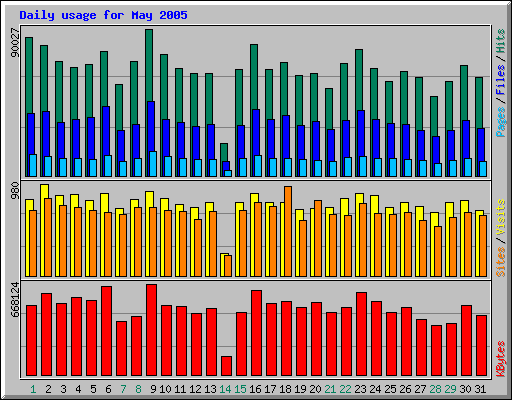Screen dimensions: 512x400
Task: Click the day 18 label on x-axis
Action: tap(285, 389)
